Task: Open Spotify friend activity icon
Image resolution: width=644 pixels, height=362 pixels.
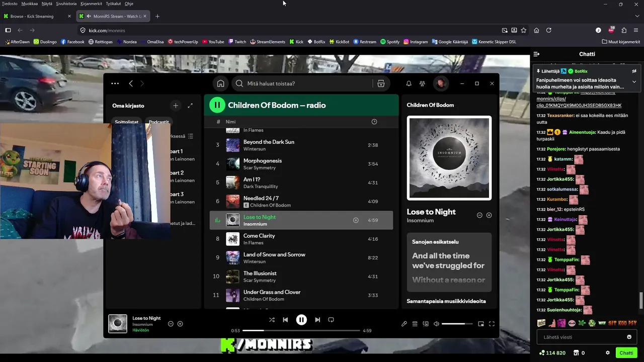Action: tap(422, 83)
